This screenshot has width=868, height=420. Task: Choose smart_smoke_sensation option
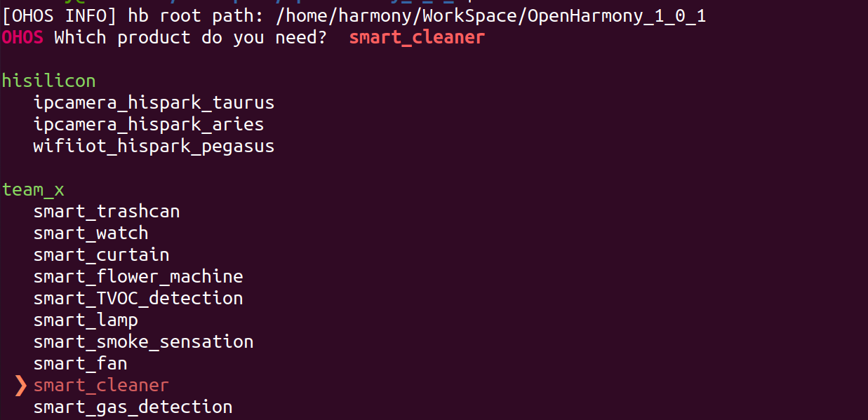coord(143,341)
